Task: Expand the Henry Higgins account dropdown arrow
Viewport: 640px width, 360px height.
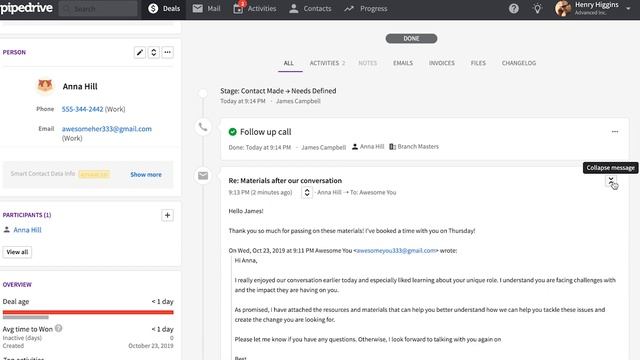Action: pyautogui.click(x=628, y=8)
